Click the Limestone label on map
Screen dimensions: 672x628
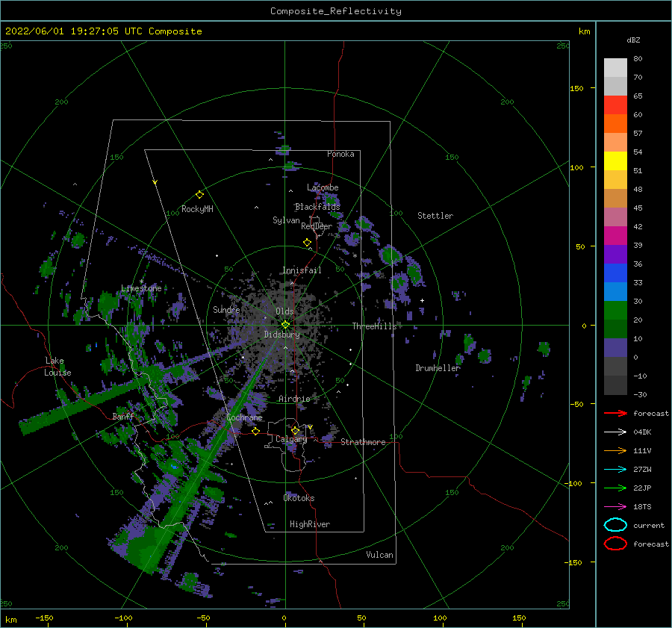pos(141,288)
